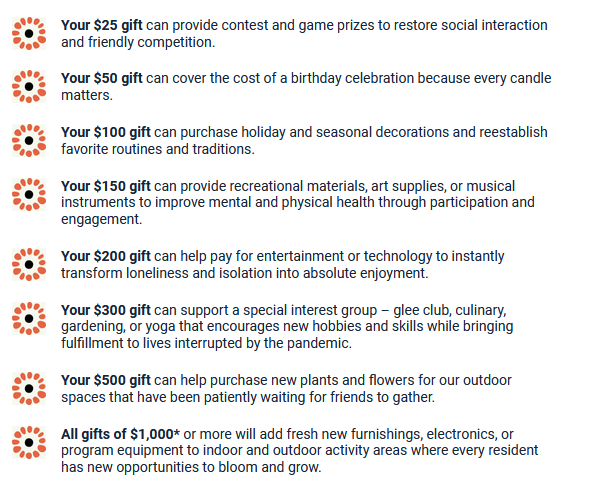This screenshot has height=494, width=615.
Task: Click the bold "Your $200 gift" text
Action: coord(106,256)
